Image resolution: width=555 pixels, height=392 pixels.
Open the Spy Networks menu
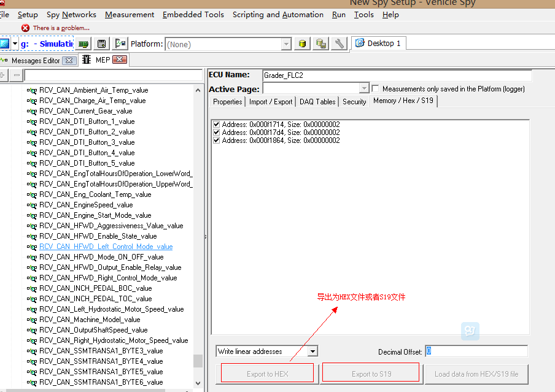71,15
